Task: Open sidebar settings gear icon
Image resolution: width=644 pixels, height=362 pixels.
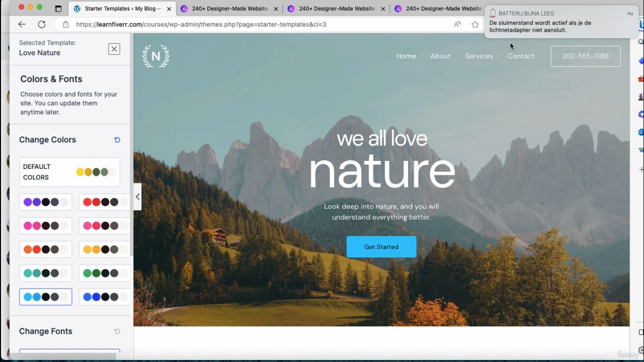Action: click(x=641, y=350)
